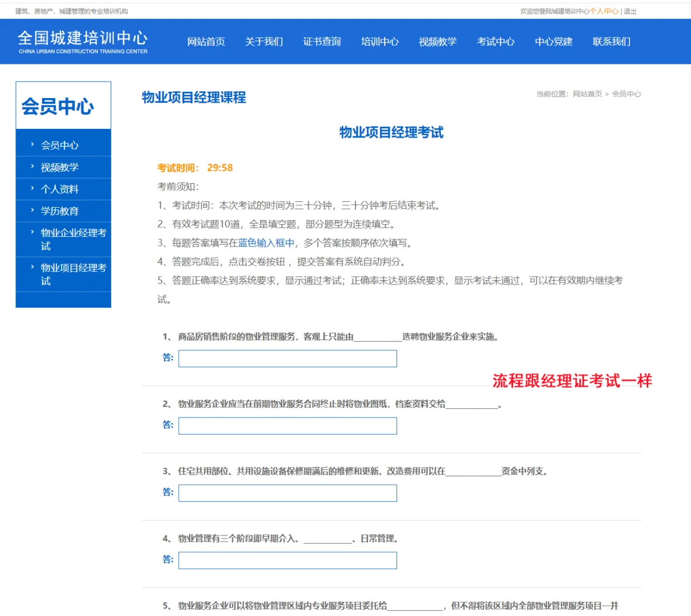This screenshot has height=616, width=691.
Task: Click the 退出 logout link
Action: coord(629,11)
